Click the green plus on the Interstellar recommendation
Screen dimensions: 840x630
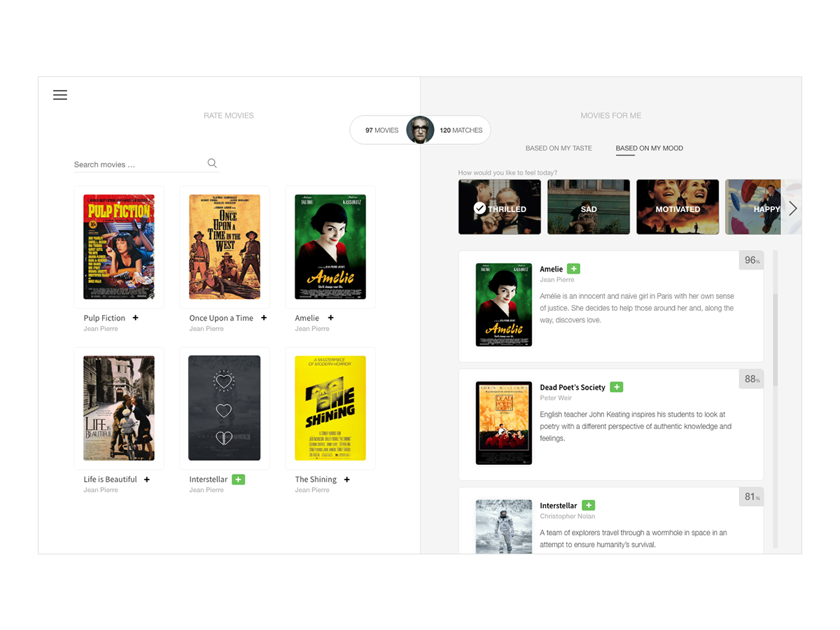coord(588,505)
